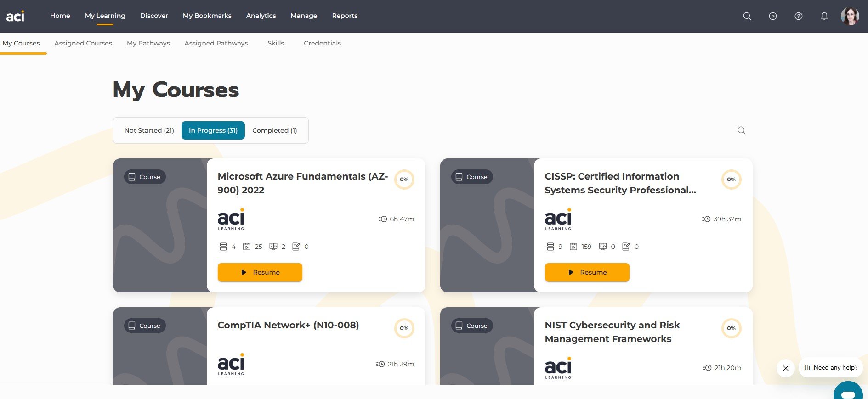This screenshot has height=399, width=868.
Task: Show the Completed (1) courses
Action: click(x=275, y=130)
